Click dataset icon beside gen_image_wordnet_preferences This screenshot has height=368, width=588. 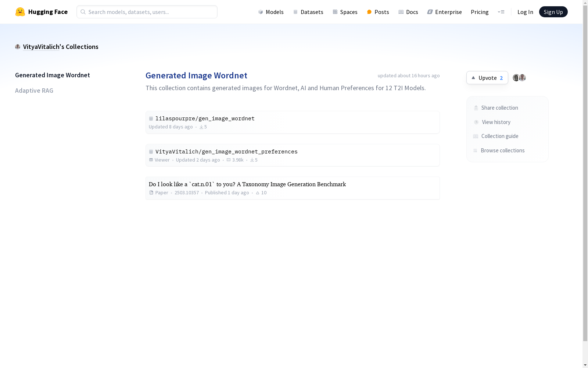tap(151, 152)
